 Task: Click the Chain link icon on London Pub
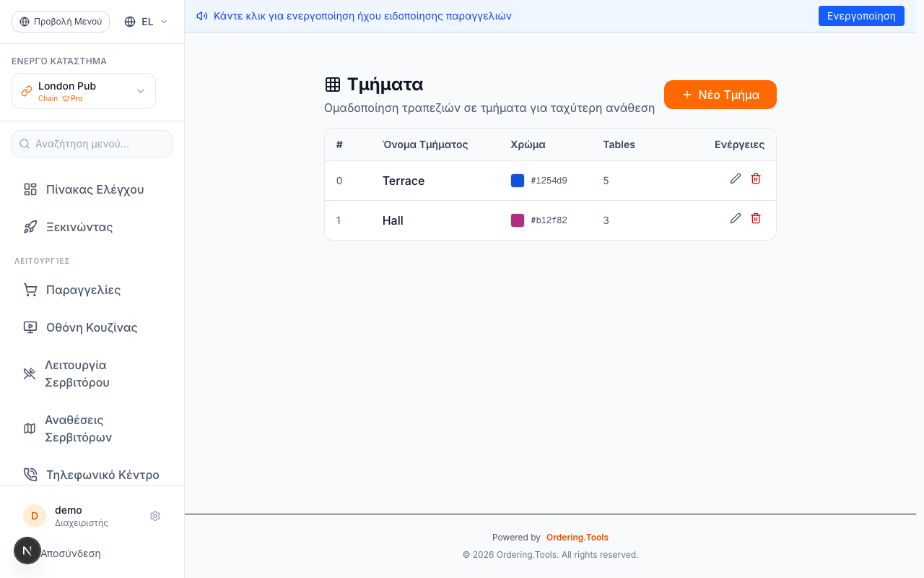click(x=27, y=91)
